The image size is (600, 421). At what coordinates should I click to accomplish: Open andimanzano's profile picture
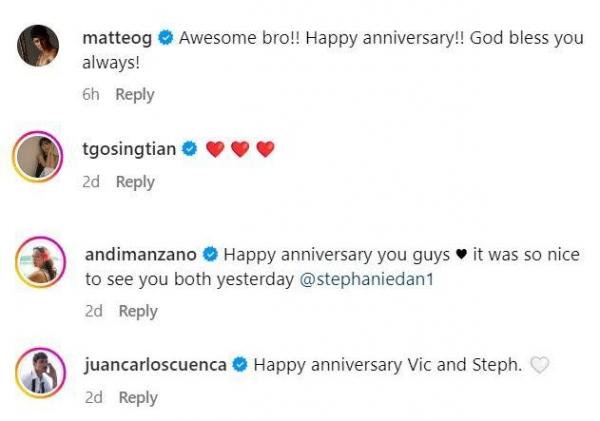[41, 263]
